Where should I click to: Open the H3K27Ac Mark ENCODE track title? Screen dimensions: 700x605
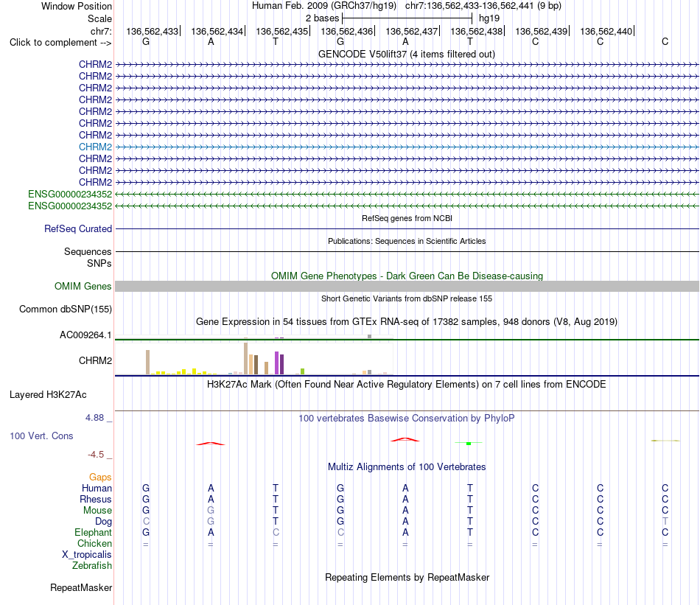click(406, 385)
